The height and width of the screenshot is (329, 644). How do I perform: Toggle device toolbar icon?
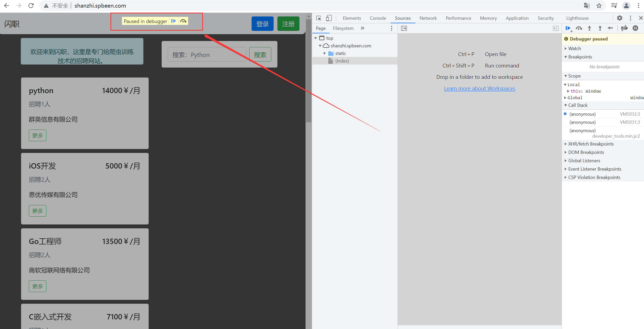329,18
